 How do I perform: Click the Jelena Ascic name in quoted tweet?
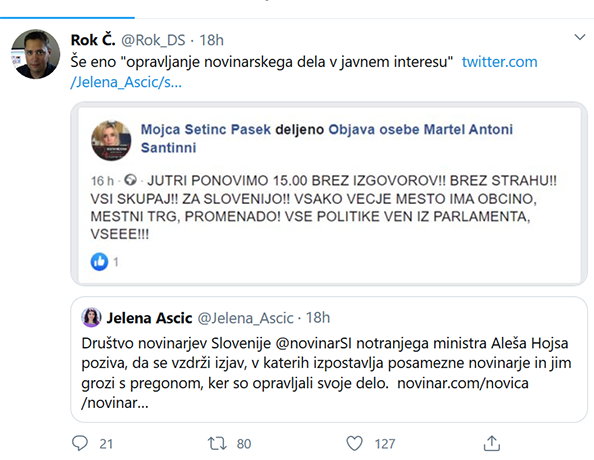149,318
